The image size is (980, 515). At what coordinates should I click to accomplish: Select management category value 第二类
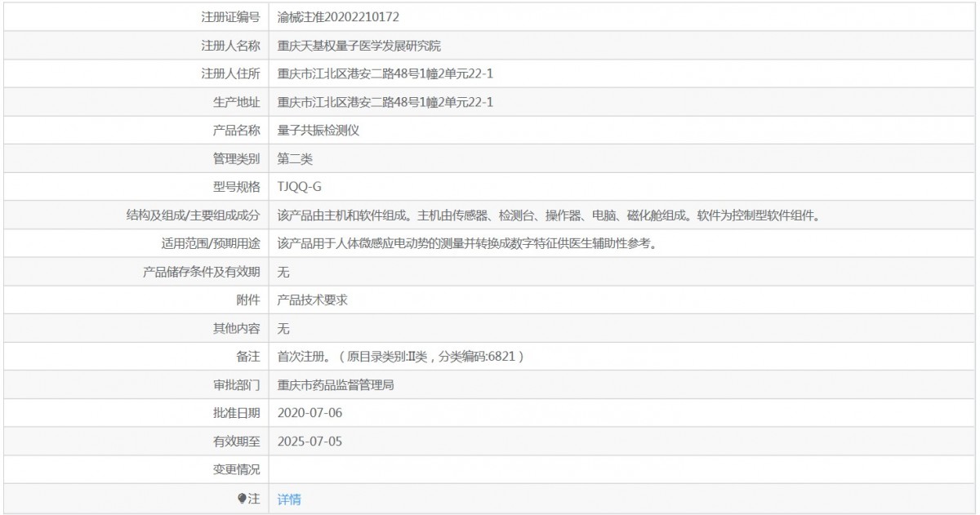296,158
